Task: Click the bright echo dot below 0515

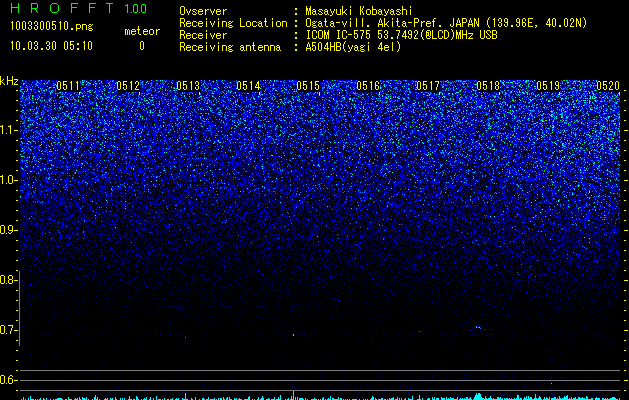Action: [293, 335]
